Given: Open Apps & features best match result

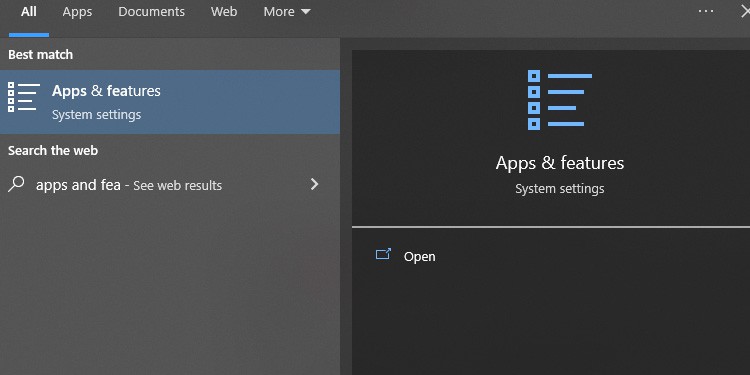Looking at the screenshot, I should pos(170,102).
